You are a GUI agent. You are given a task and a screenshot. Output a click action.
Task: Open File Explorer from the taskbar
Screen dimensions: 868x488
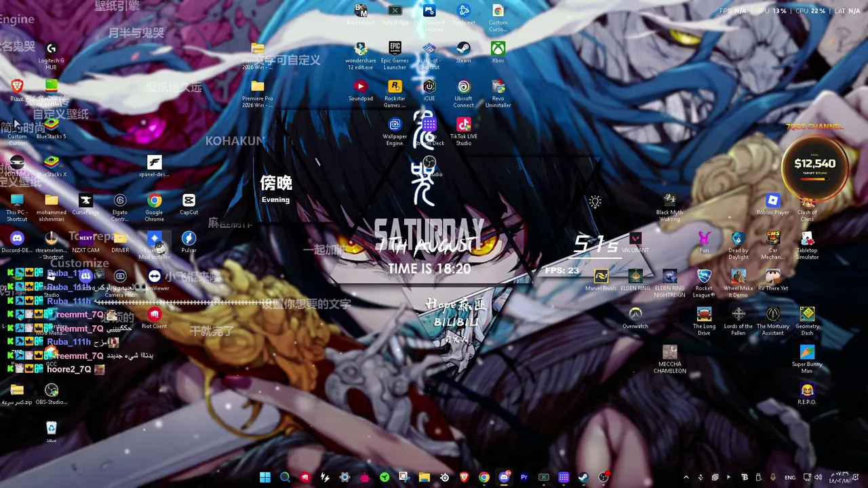[424, 477]
